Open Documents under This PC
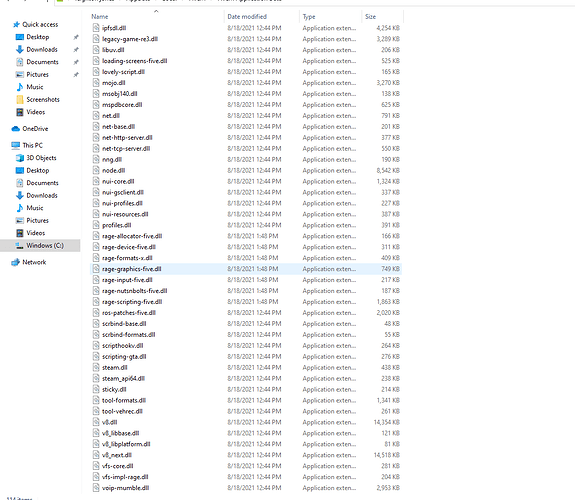The image size is (575, 500). point(42,183)
